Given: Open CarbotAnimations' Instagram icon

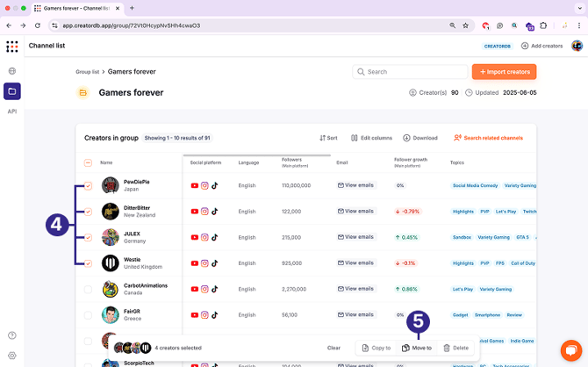Looking at the screenshot, I should (x=204, y=289).
